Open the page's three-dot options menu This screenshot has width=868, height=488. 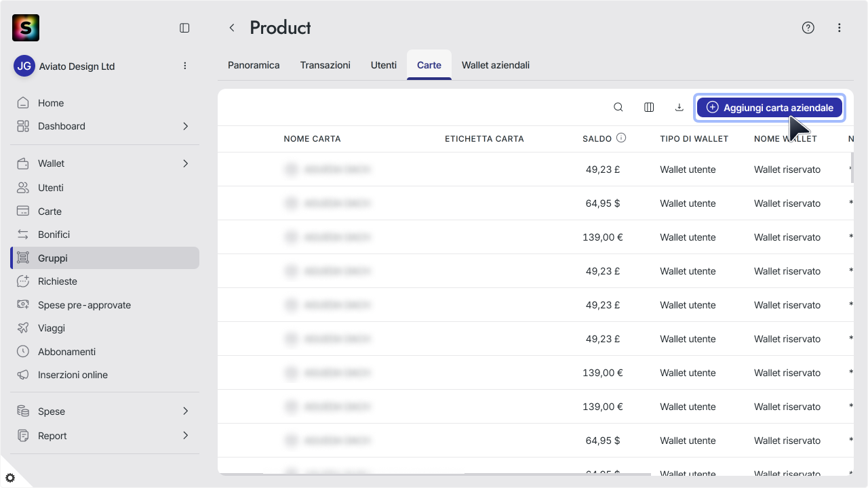(840, 28)
